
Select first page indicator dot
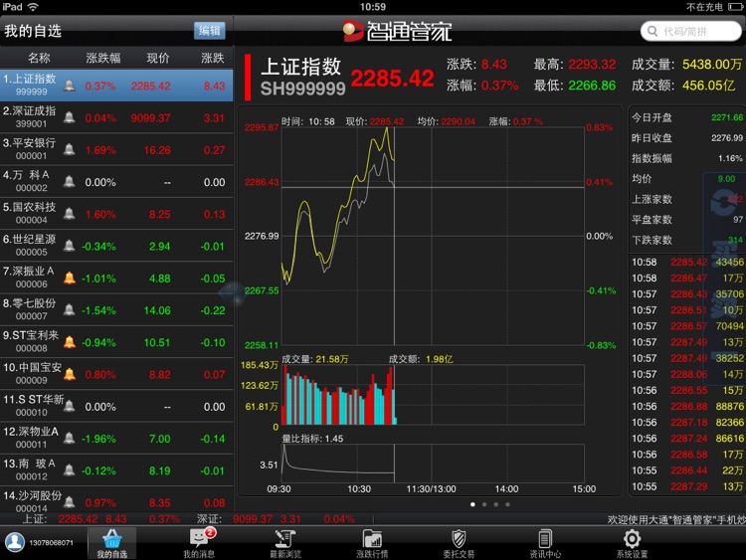(472, 504)
